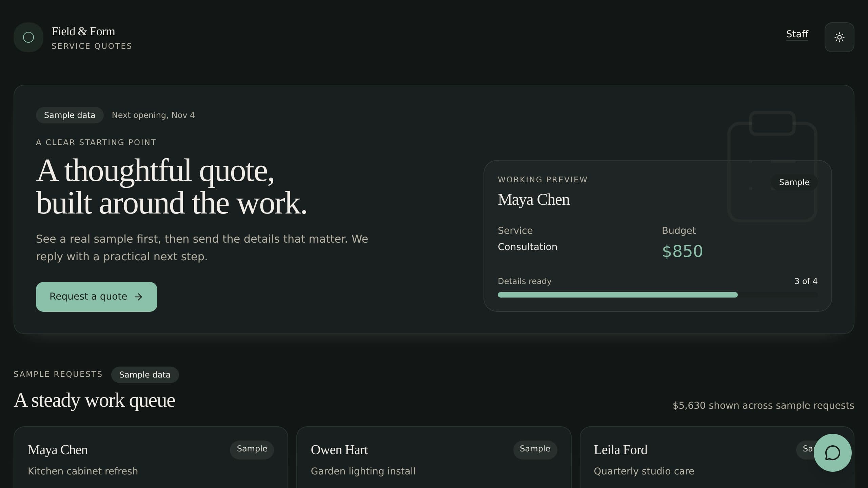868x488 pixels.
Task: Open the Staff link
Action: point(797,34)
